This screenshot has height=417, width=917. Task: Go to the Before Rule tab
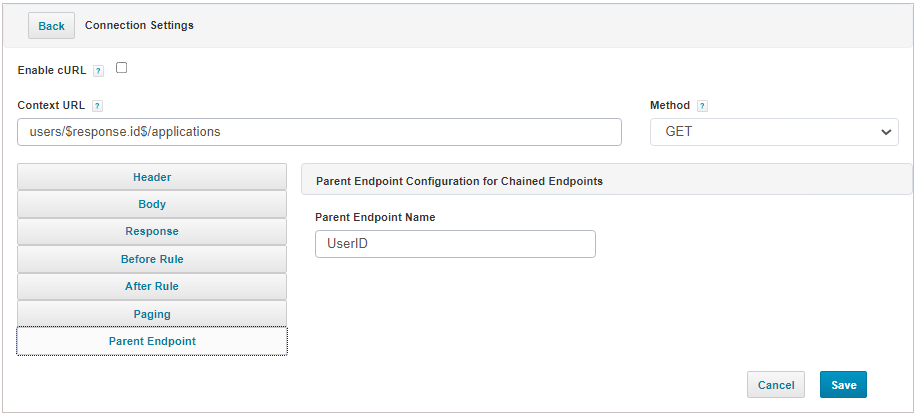152,259
